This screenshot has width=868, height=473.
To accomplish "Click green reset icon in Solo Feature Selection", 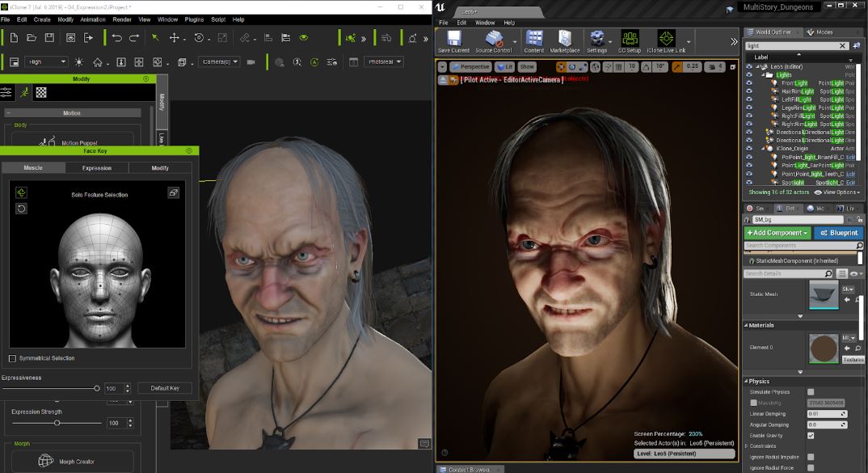I will coord(21,192).
